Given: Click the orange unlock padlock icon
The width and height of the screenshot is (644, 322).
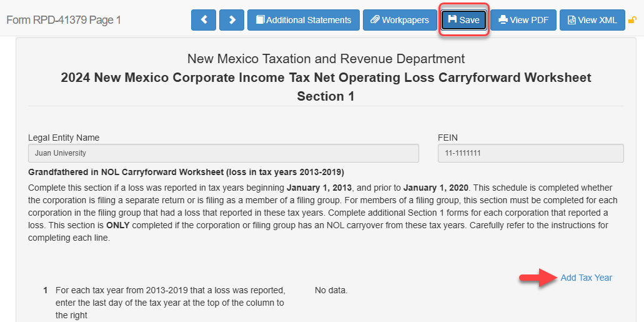Looking at the screenshot, I should pyautogui.click(x=632, y=20).
